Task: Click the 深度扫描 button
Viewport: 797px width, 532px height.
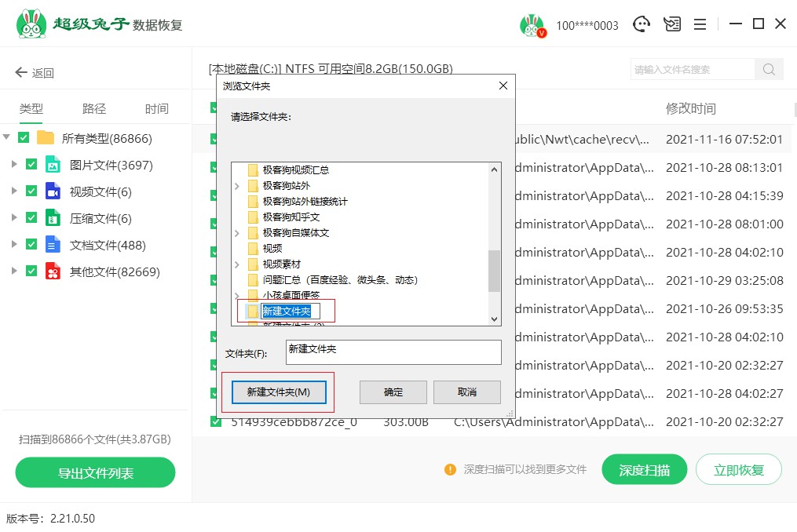Action: [644, 470]
